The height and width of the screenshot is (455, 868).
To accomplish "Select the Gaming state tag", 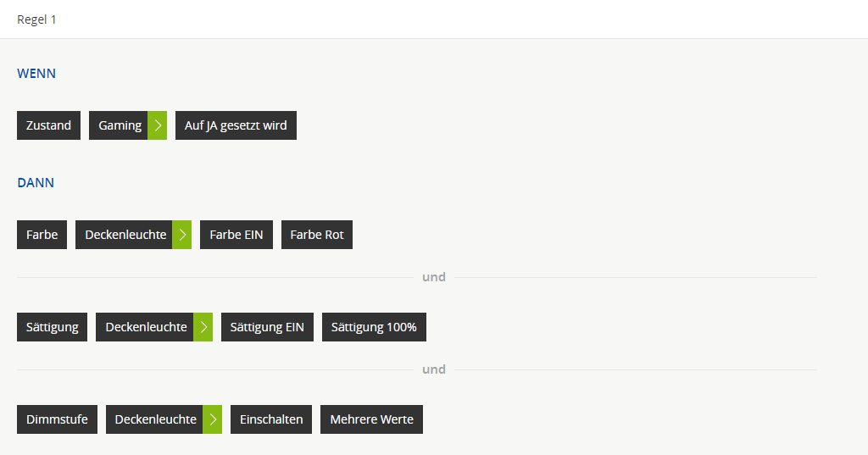I will pos(119,125).
